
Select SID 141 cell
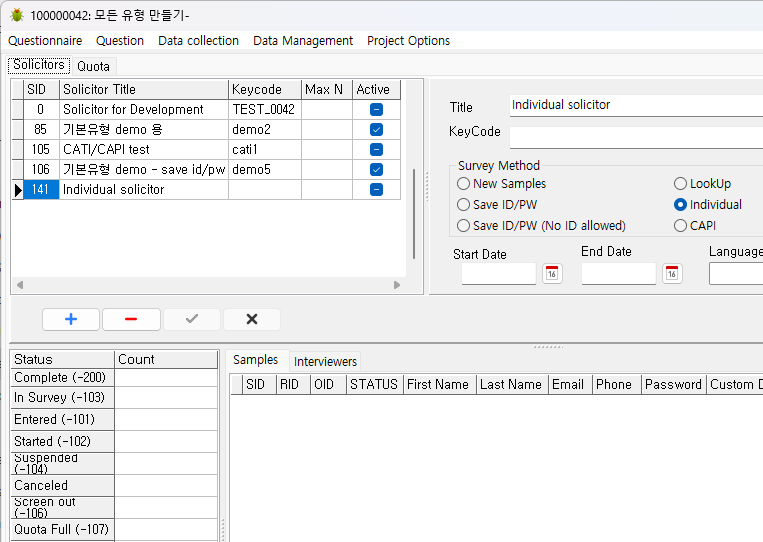tap(41, 189)
